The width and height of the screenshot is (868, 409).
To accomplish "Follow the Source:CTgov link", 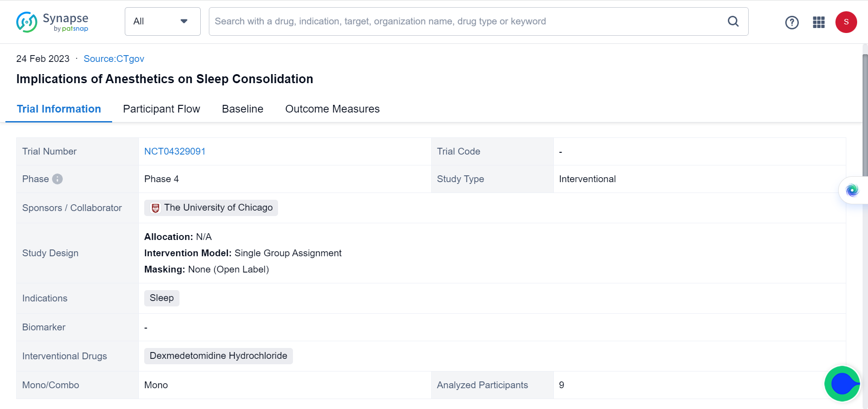I will (x=114, y=59).
